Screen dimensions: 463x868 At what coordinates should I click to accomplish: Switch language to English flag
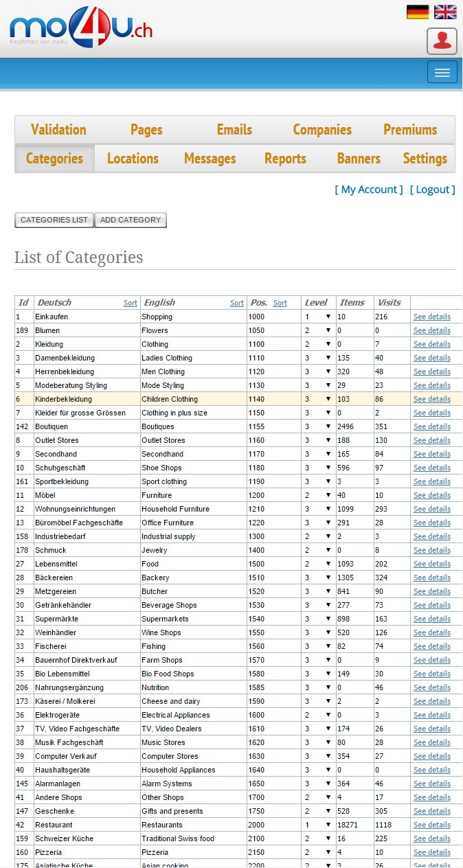445,12
